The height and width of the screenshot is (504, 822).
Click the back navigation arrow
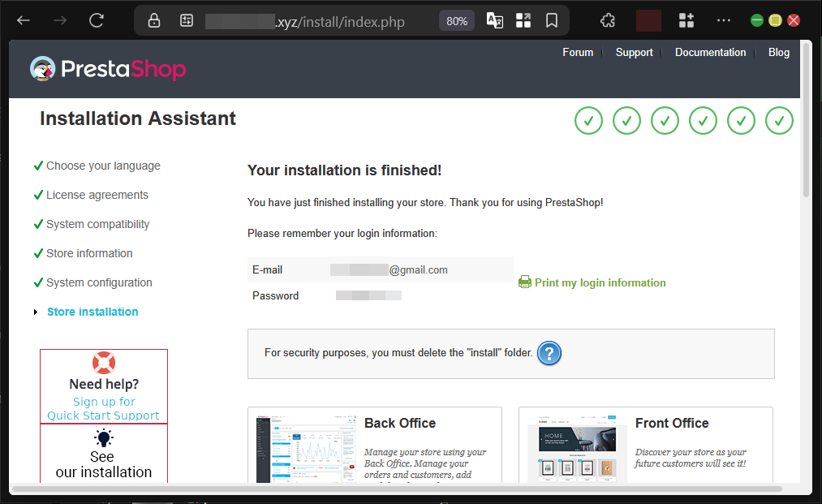[x=22, y=19]
